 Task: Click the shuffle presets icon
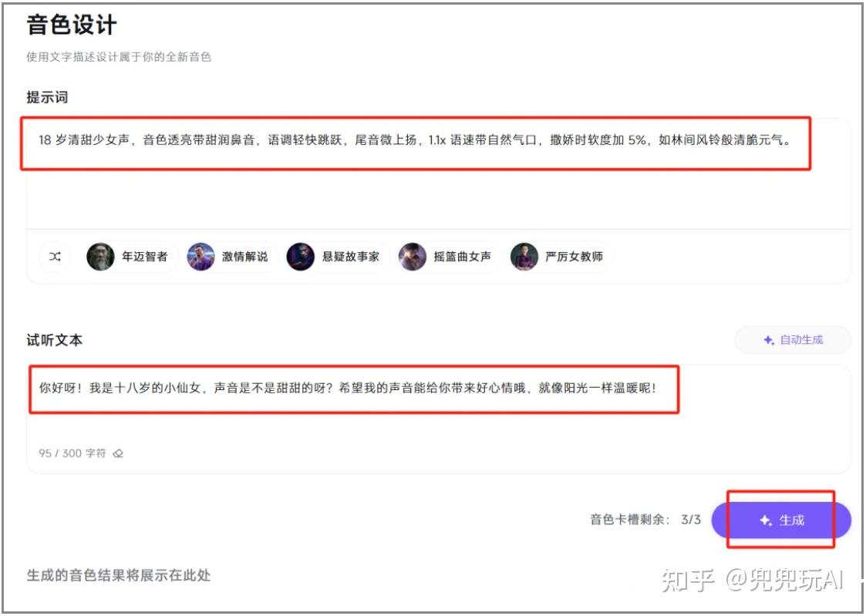pyautogui.click(x=55, y=257)
